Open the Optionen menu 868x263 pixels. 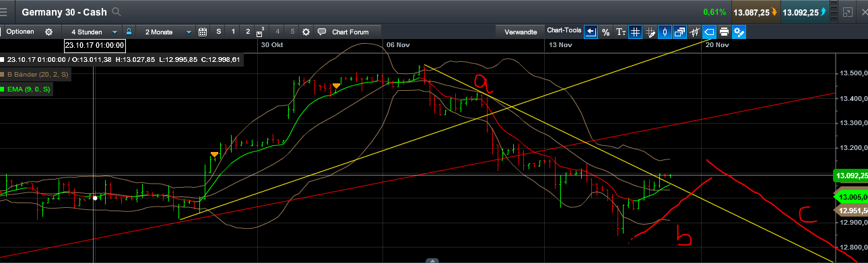20,32
